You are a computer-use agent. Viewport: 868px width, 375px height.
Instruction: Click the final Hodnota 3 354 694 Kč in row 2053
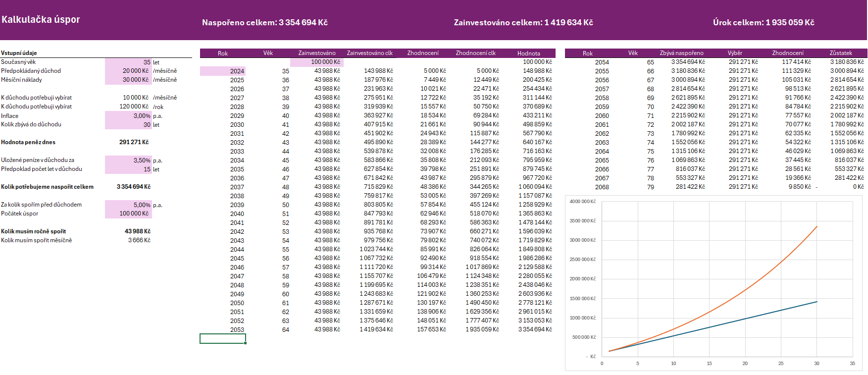click(535, 329)
